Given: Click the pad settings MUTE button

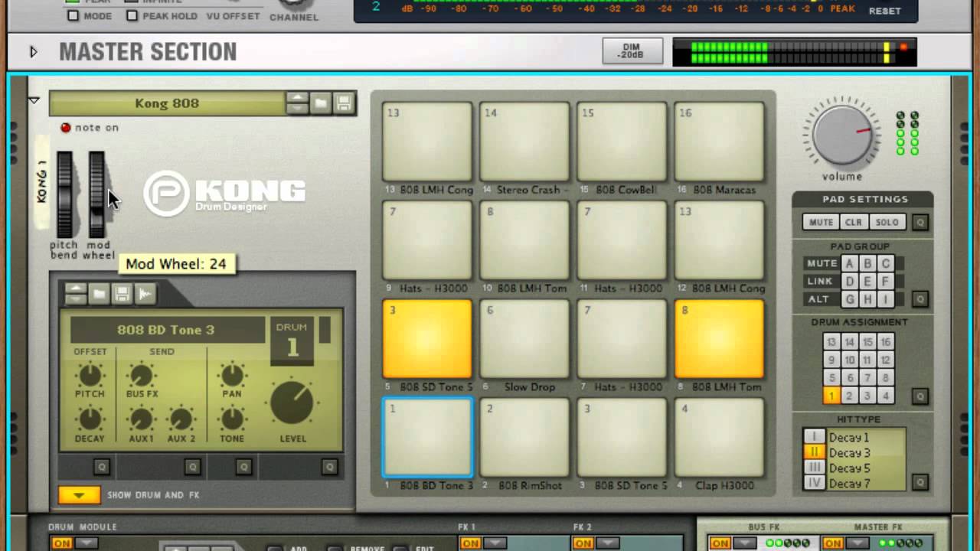Looking at the screenshot, I should 821,223.
